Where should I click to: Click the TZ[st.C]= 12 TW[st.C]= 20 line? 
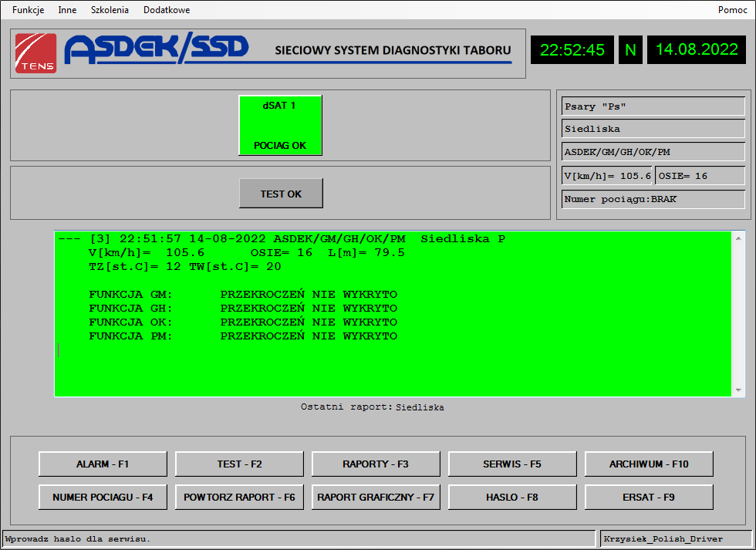click(x=185, y=267)
